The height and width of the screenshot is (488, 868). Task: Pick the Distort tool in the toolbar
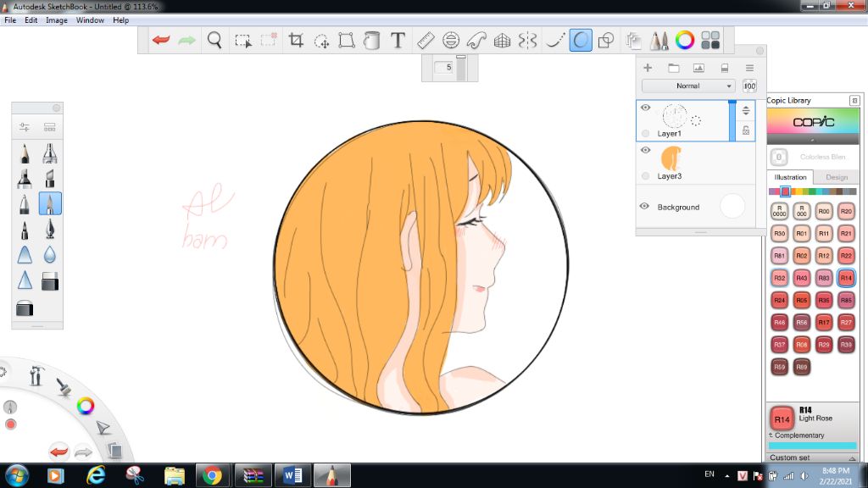(x=347, y=41)
